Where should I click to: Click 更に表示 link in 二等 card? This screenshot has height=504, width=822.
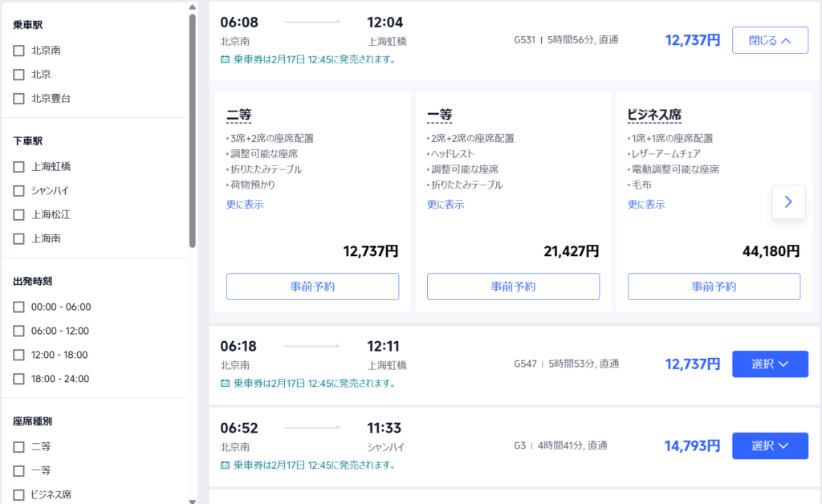[245, 205]
